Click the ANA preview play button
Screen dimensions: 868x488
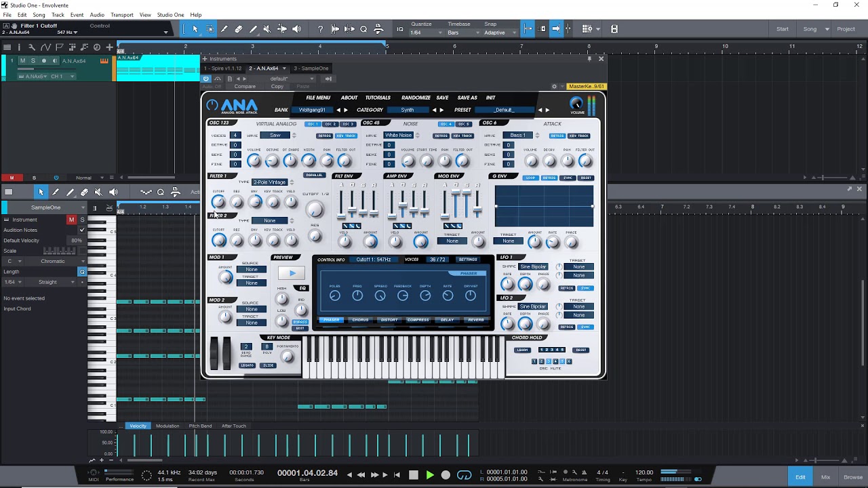coord(292,273)
